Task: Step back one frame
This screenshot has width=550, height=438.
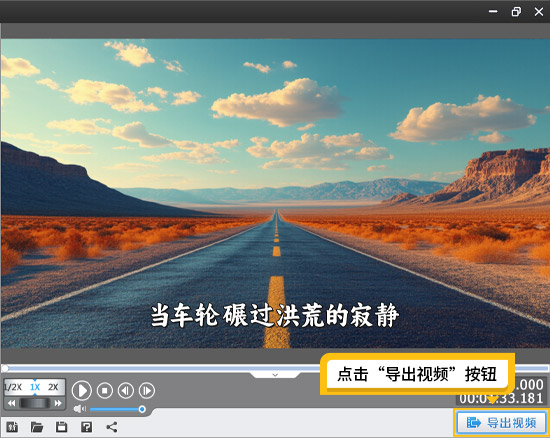Action: tap(126, 390)
